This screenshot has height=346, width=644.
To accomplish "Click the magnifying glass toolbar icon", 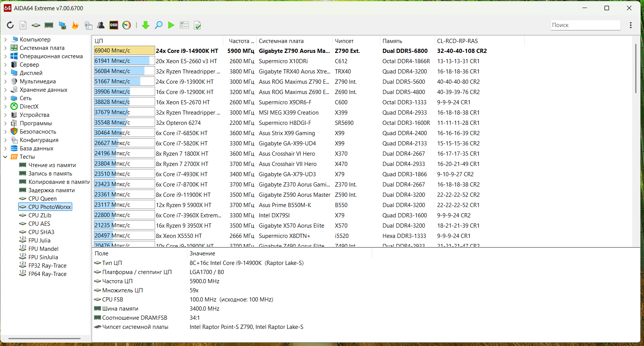I will [x=159, y=25].
